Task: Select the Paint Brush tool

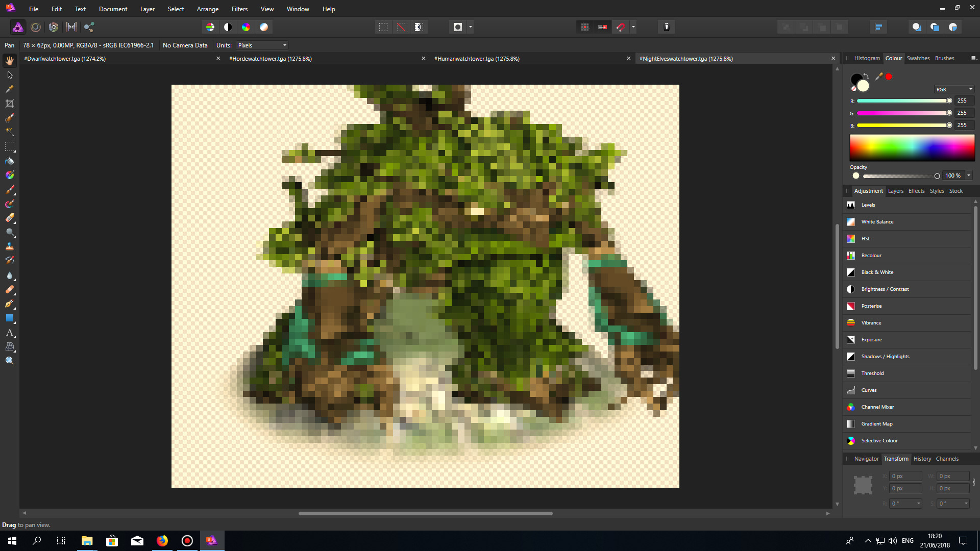Action: pos(10,190)
